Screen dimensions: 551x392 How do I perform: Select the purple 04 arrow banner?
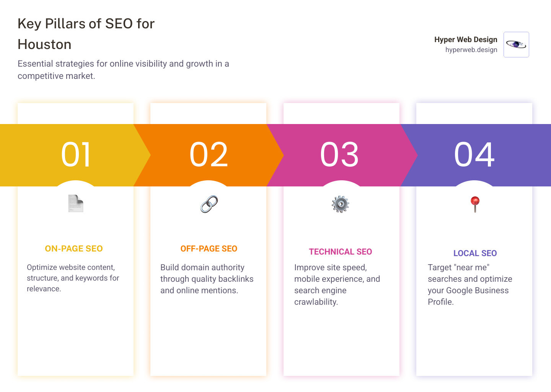(474, 155)
